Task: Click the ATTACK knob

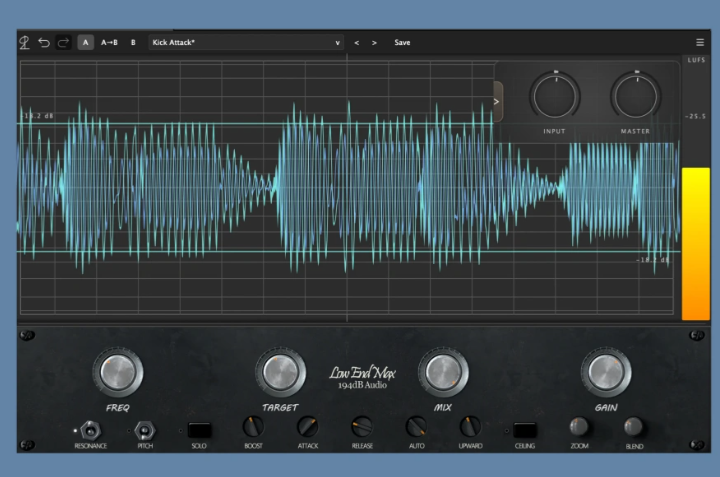Action: click(x=308, y=427)
